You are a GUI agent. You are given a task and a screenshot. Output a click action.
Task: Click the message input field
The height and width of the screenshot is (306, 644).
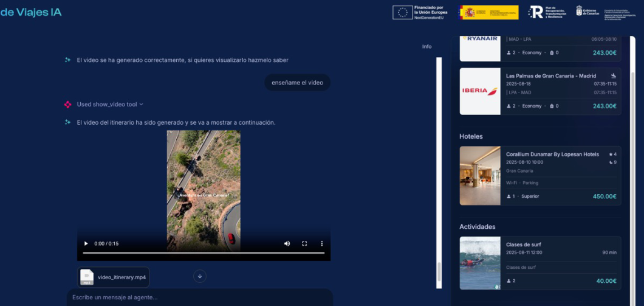click(200, 297)
